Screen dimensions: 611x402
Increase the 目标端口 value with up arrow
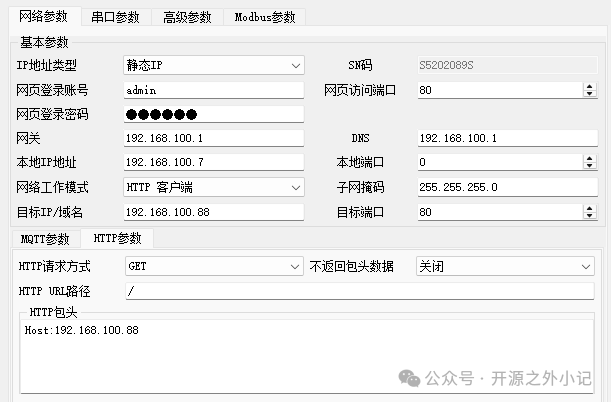coord(590,208)
